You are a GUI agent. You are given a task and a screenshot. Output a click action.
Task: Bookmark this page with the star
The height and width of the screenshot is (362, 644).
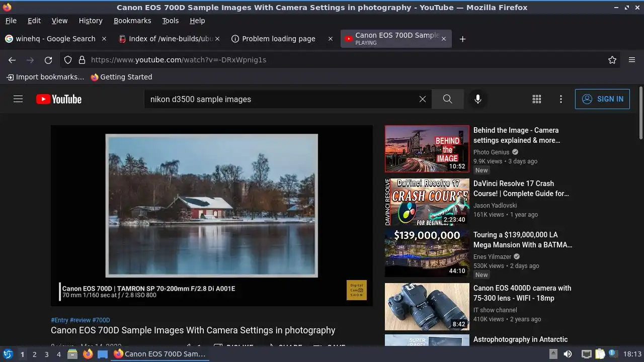612,60
